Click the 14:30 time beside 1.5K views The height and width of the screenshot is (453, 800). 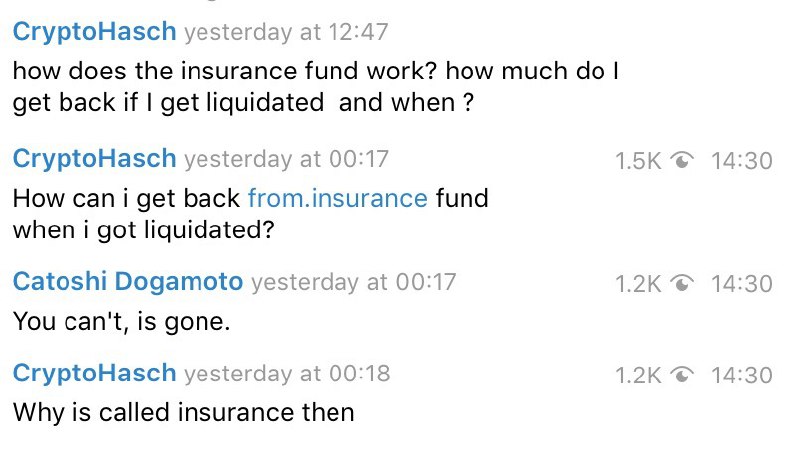pyautogui.click(x=741, y=161)
